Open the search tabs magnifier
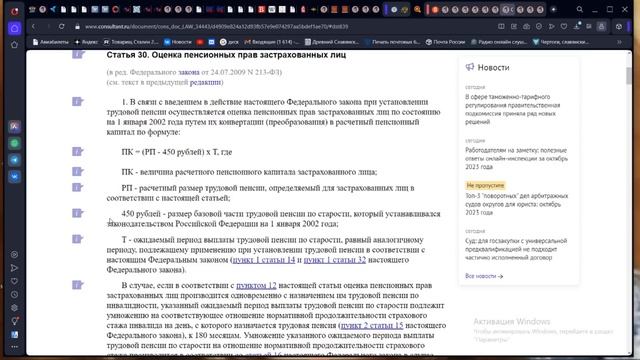640x360 pixels. point(580,9)
